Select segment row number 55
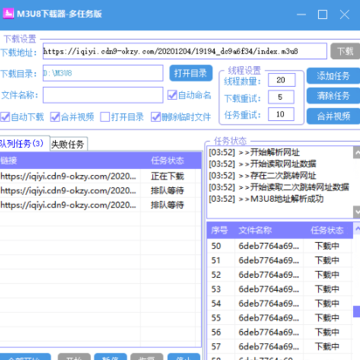The image size is (360, 360). [x=279, y=318]
